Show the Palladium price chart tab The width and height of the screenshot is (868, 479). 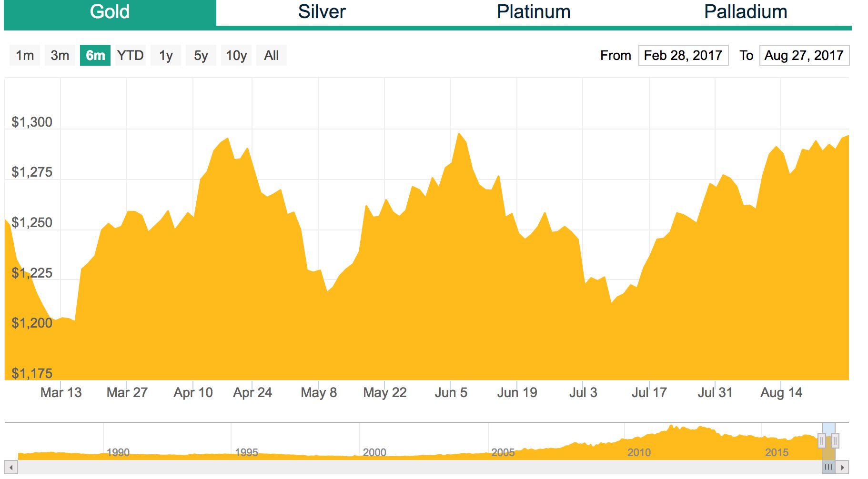click(x=746, y=13)
